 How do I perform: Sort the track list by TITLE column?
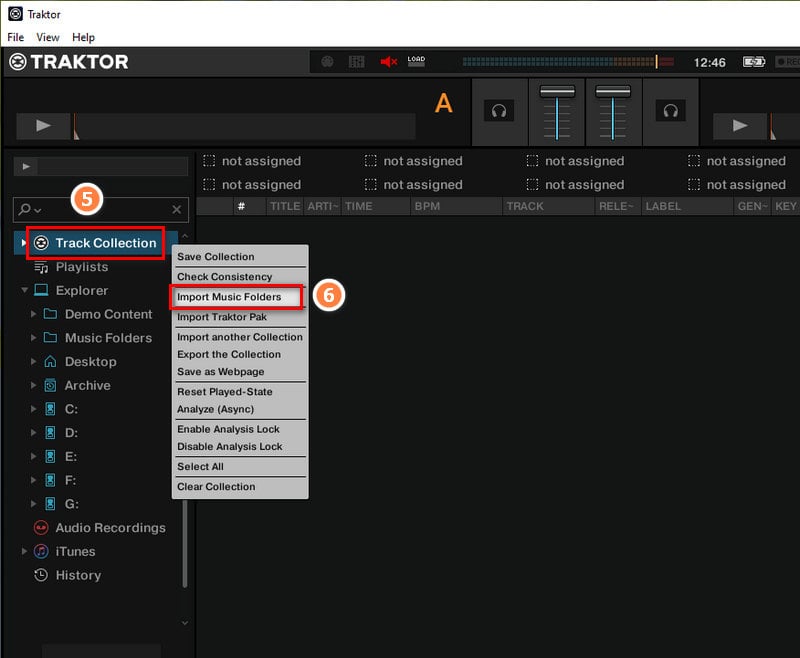284,207
